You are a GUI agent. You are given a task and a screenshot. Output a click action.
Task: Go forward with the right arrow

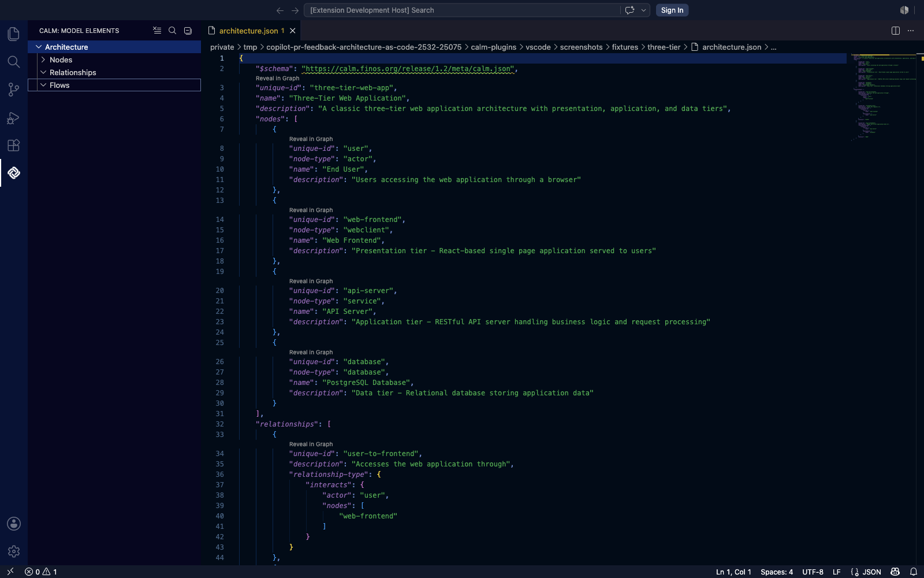pyautogui.click(x=295, y=10)
